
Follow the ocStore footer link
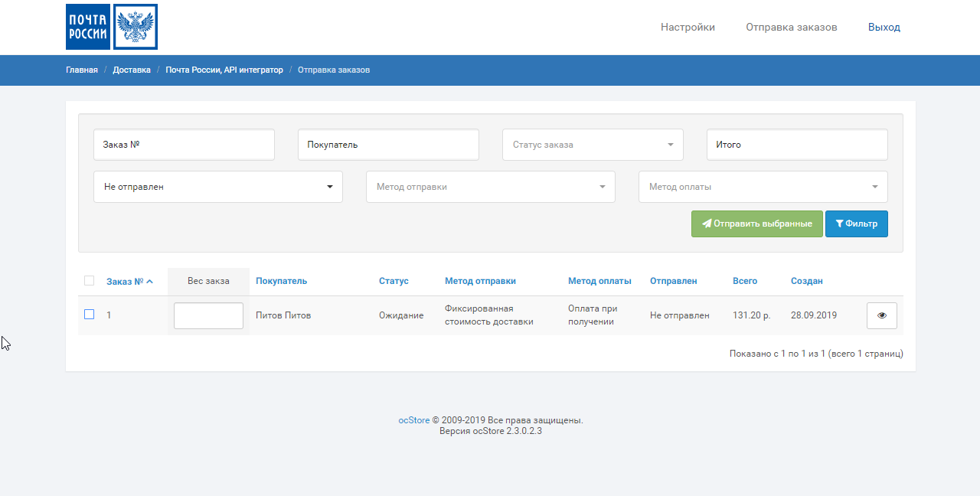[x=413, y=420]
